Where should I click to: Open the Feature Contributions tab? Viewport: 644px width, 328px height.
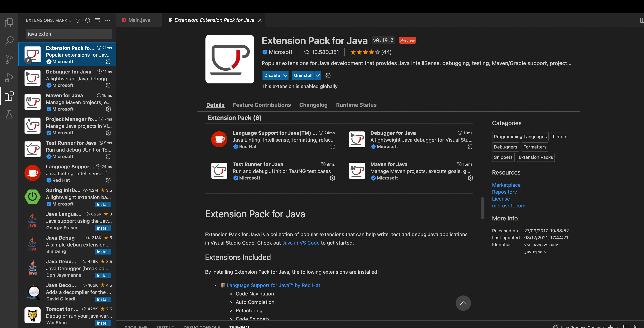(x=262, y=105)
